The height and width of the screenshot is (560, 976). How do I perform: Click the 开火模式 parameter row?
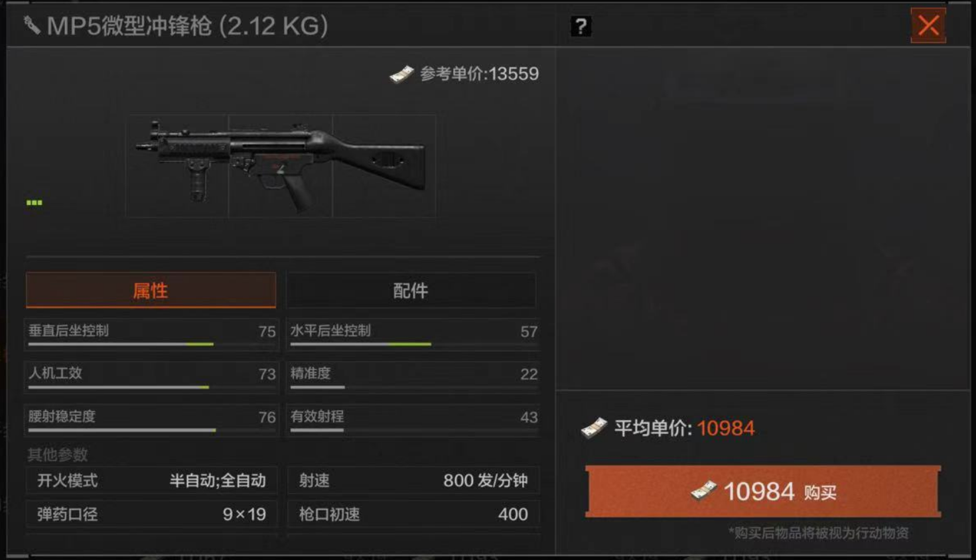click(151, 480)
